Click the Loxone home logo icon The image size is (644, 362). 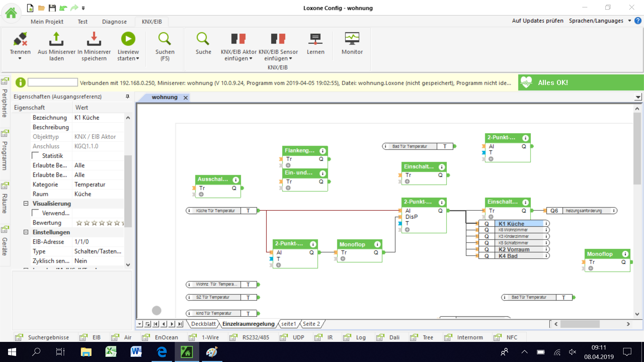pos(11,13)
